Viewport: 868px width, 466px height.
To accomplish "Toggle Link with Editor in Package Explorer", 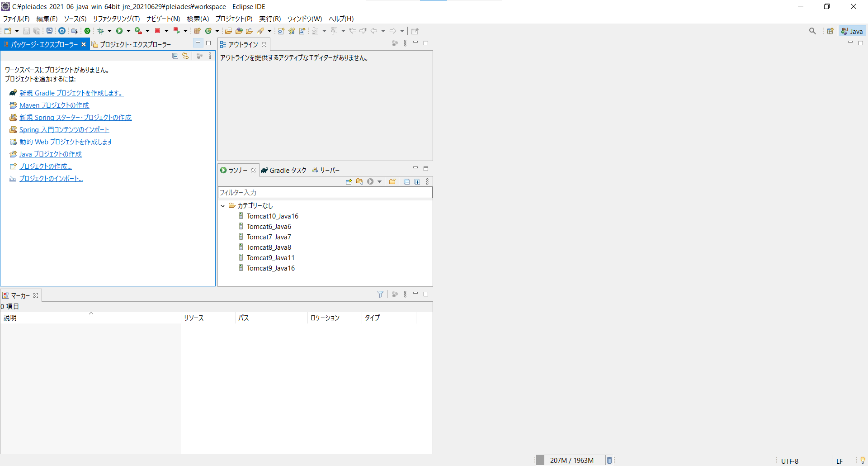I will click(185, 56).
